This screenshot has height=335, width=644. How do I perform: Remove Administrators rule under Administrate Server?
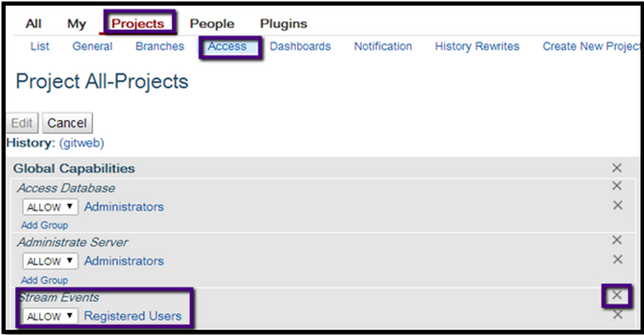pos(618,259)
